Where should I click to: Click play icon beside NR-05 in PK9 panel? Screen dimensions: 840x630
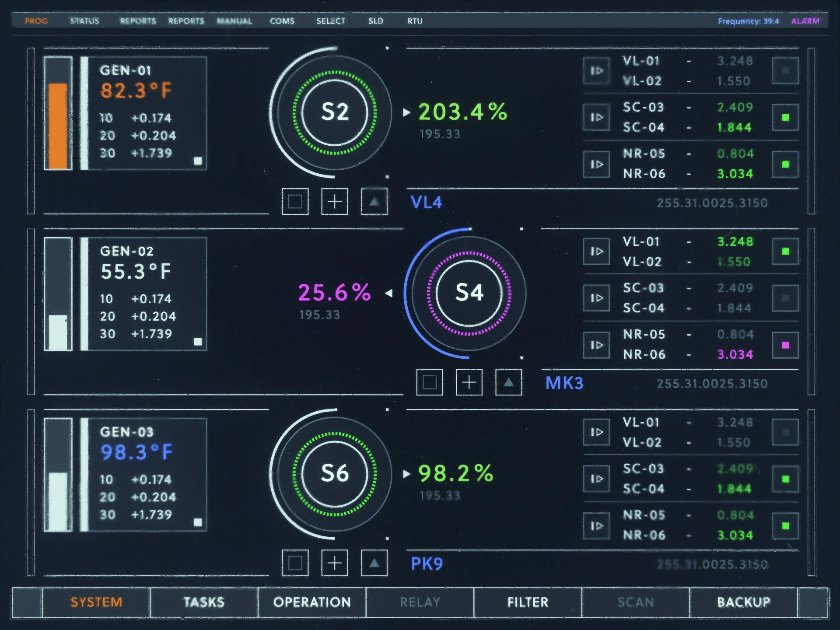pyautogui.click(x=596, y=525)
